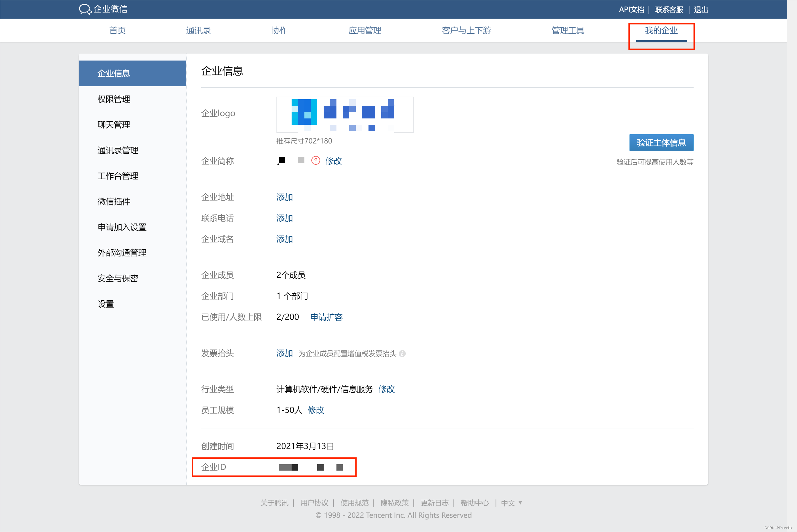Viewport: 797px width, 532px height.
Task: Select 我的企业 tab
Action: [x=661, y=31]
